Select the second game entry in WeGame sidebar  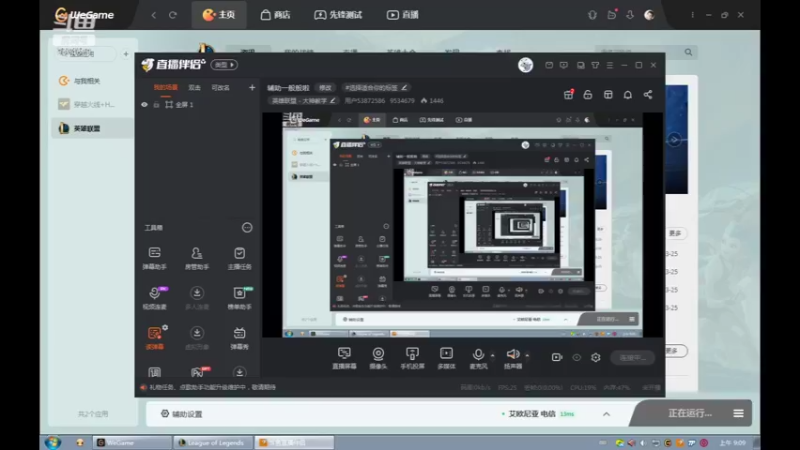(x=91, y=104)
